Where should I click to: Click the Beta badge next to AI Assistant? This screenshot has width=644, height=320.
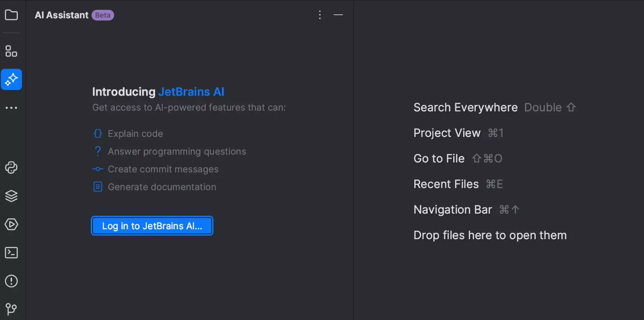(x=103, y=15)
